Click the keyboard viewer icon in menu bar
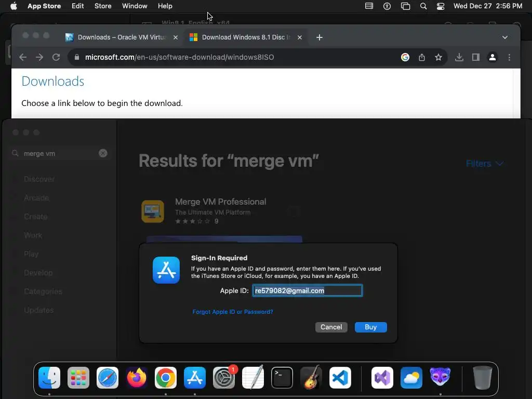 pos(369,6)
